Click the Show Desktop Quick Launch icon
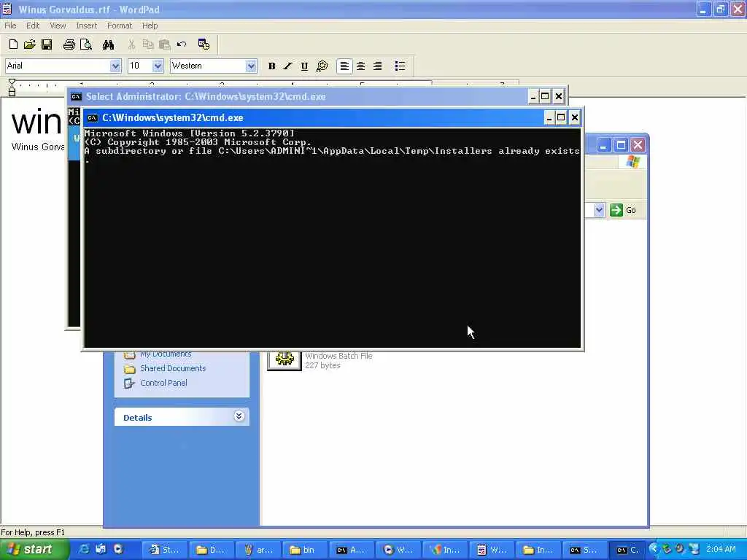 click(101, 550)
